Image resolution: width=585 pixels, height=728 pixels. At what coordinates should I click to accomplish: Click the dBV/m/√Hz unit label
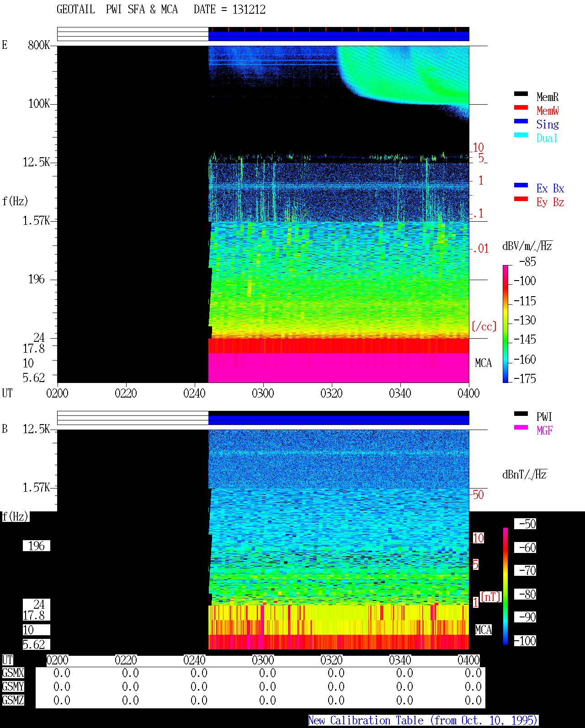tap(527, 246)
